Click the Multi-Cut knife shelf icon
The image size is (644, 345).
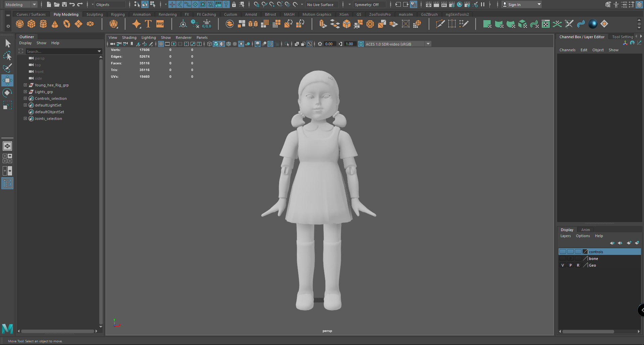(440, 24)
